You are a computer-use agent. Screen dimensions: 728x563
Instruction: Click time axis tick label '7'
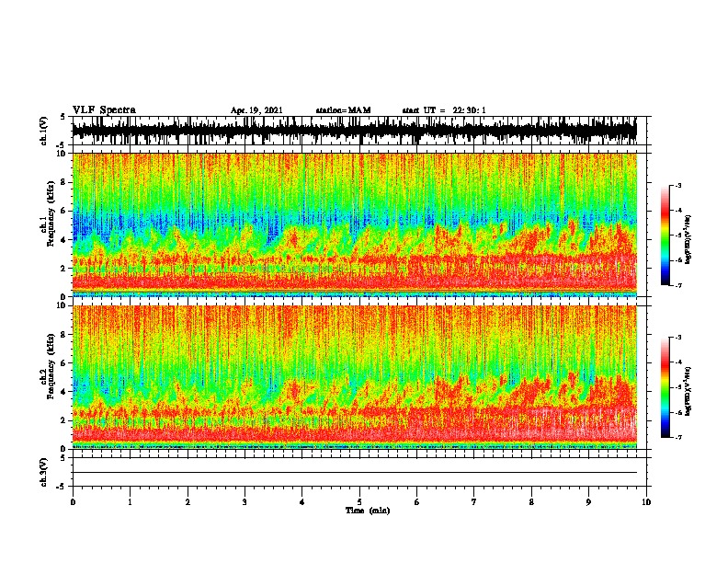coord(474,502)
